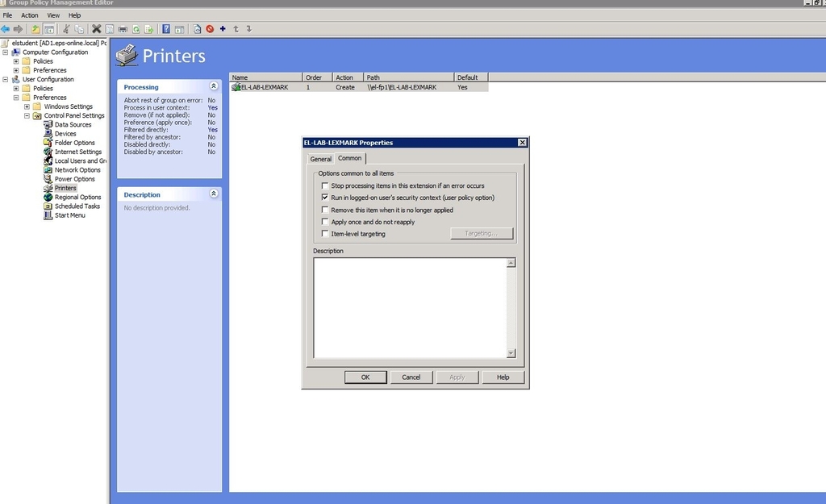Check Apply once and do not reapply

pos(326,222)
